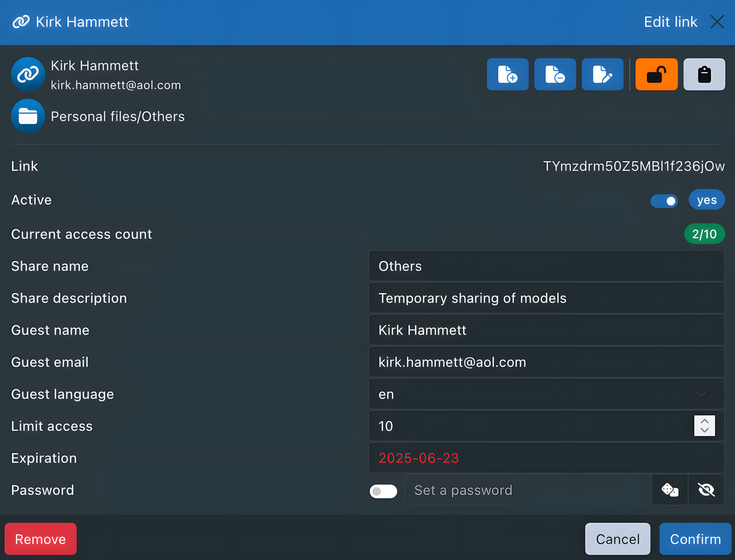Click the chain link avatar icon

(x=28, y=74)
